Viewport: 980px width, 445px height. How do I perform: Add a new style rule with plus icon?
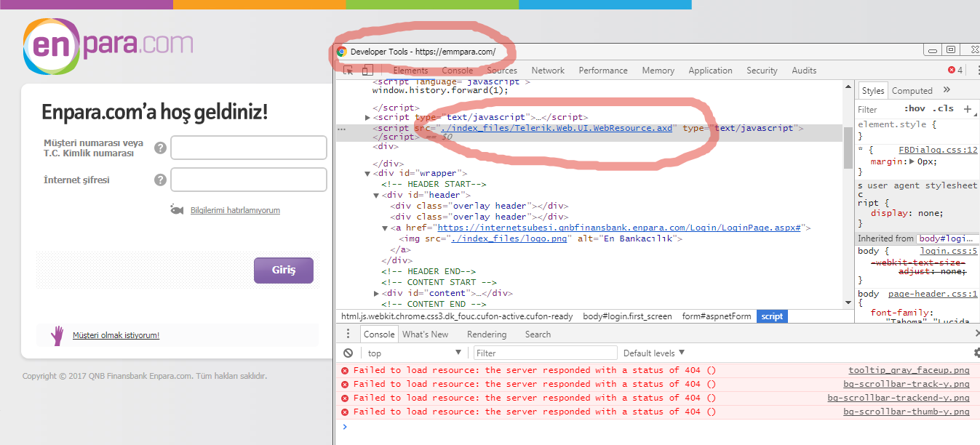968,109
